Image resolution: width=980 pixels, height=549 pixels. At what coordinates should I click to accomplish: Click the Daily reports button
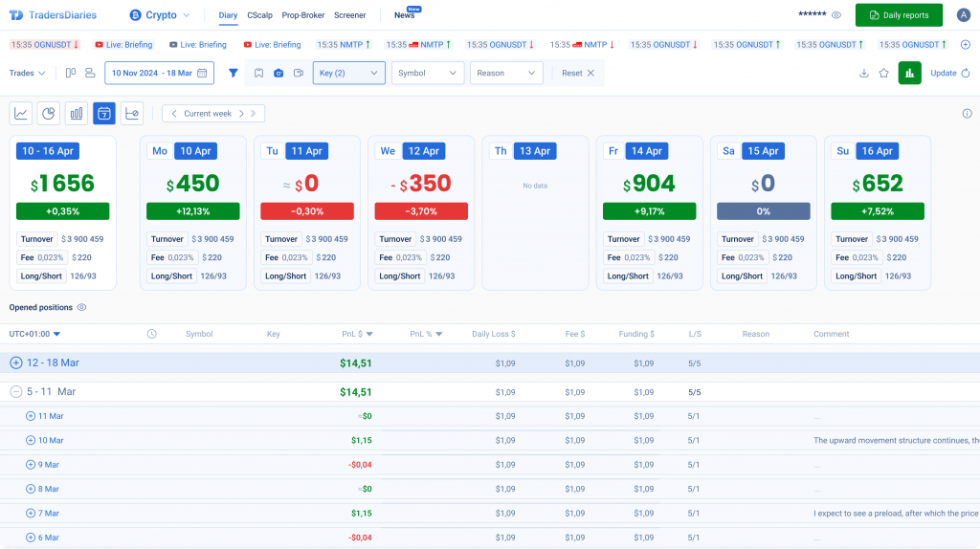pyautogui.click(x=899, y=15)
